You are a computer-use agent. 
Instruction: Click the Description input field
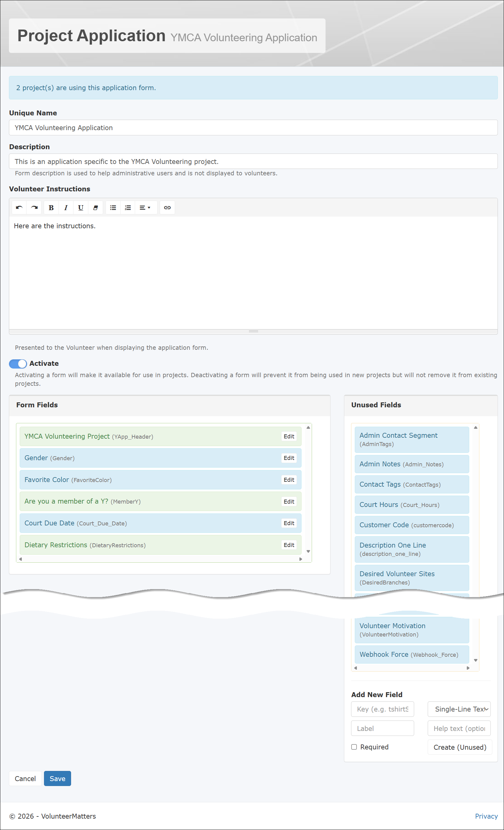[253, 161]
